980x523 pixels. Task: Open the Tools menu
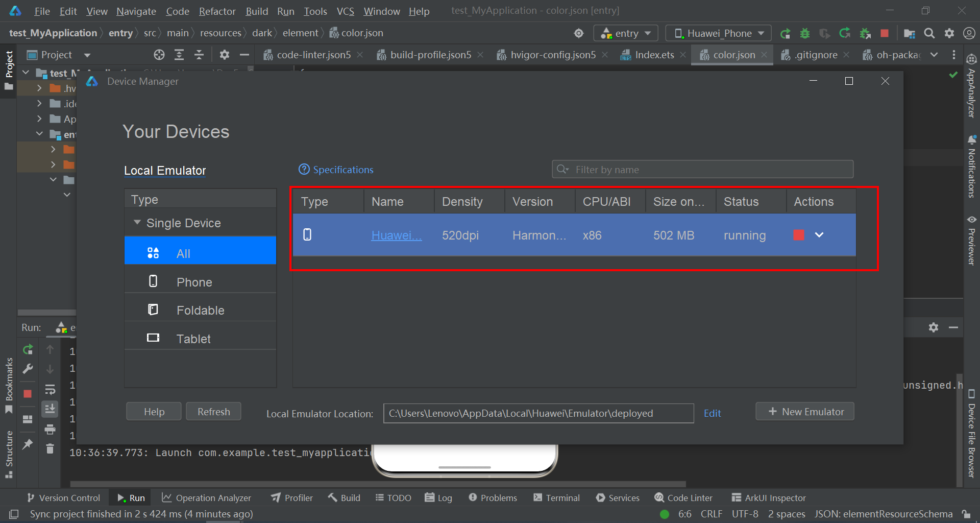click(315, 11)
